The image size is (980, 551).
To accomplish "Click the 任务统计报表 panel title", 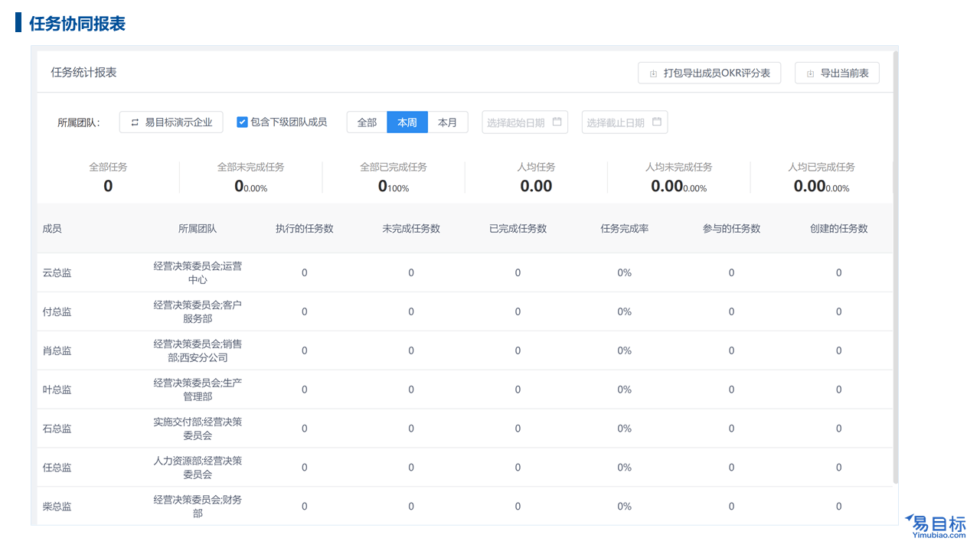I will click(83, 73).
